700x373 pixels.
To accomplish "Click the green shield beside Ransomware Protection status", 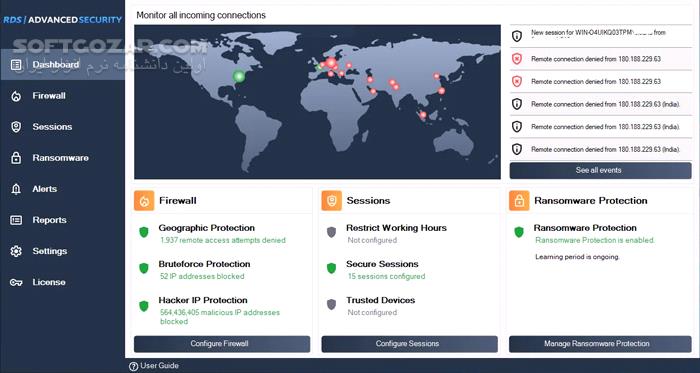I will [x=519, y=232].
